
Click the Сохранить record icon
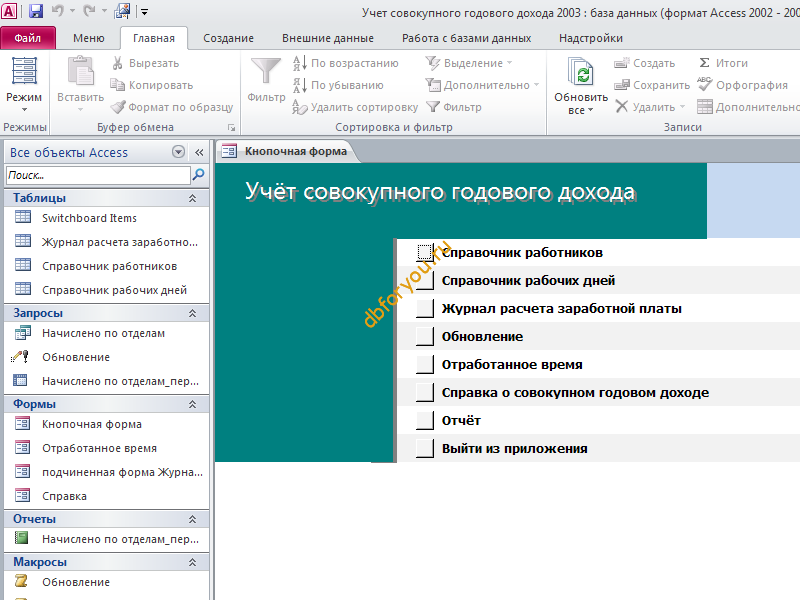pos(621,85)
